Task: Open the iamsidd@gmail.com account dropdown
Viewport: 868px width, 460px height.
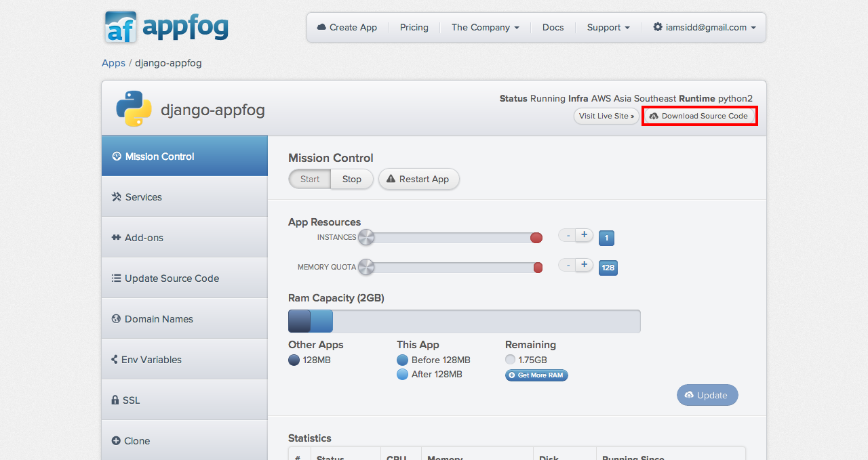Action: click(x=705, y=27)
